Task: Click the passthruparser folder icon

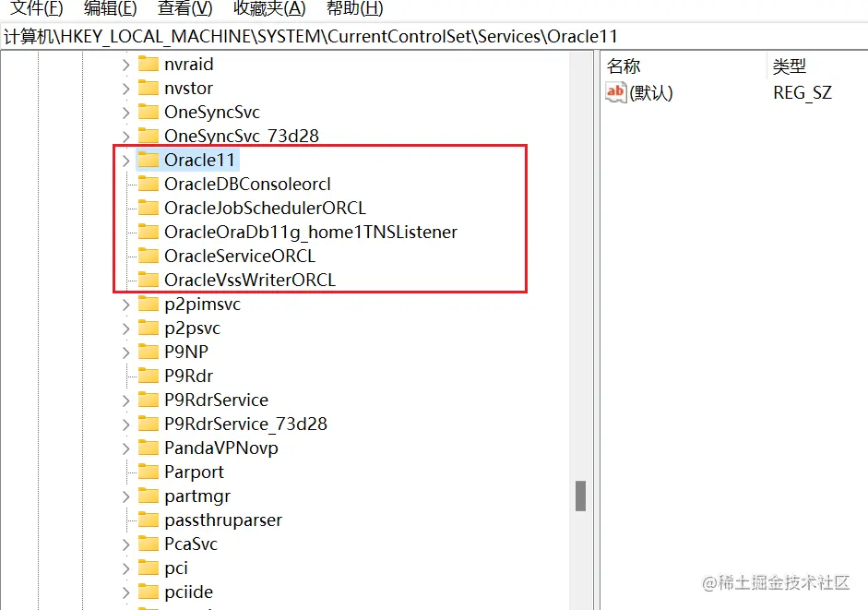Action: click(148, 520)
